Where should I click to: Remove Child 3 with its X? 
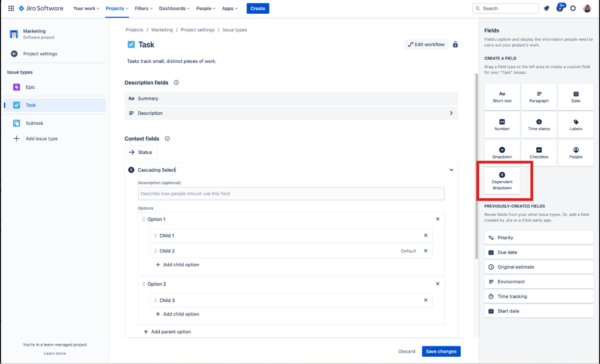coord(425,300)
